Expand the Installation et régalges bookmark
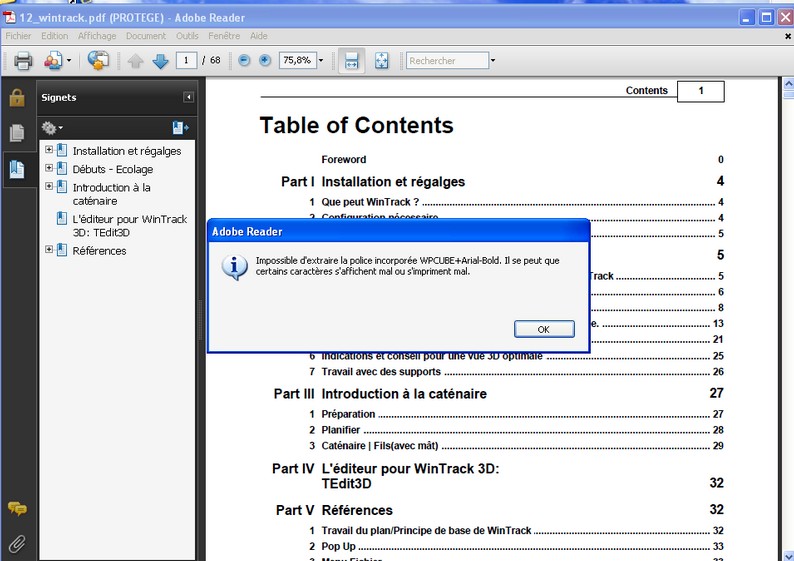The image size is (794, 561). pyautogui.click(x=49, y=149)
